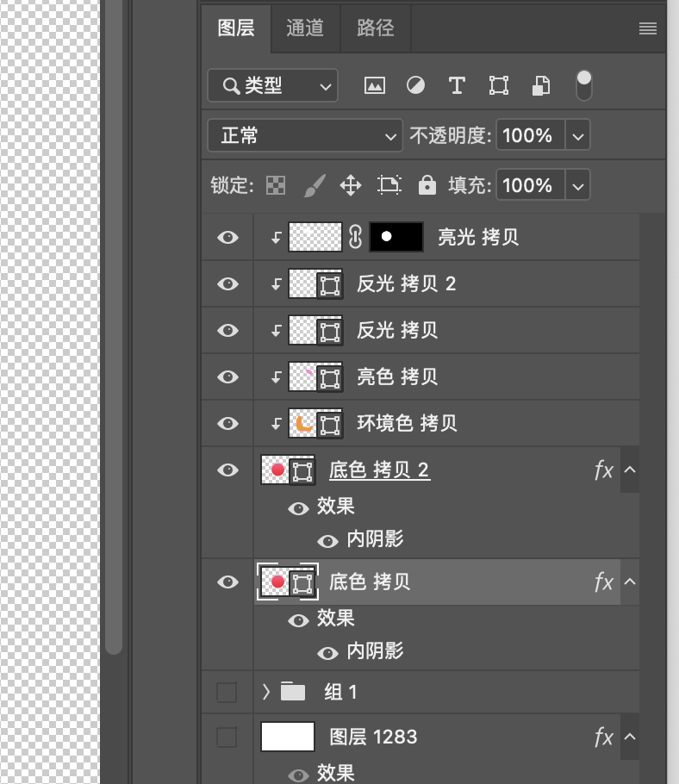This screenshot has width=679, height=784.
Task: Click the fx icon on 底色 拷贝 layer
Action: (x=604, y=582)
